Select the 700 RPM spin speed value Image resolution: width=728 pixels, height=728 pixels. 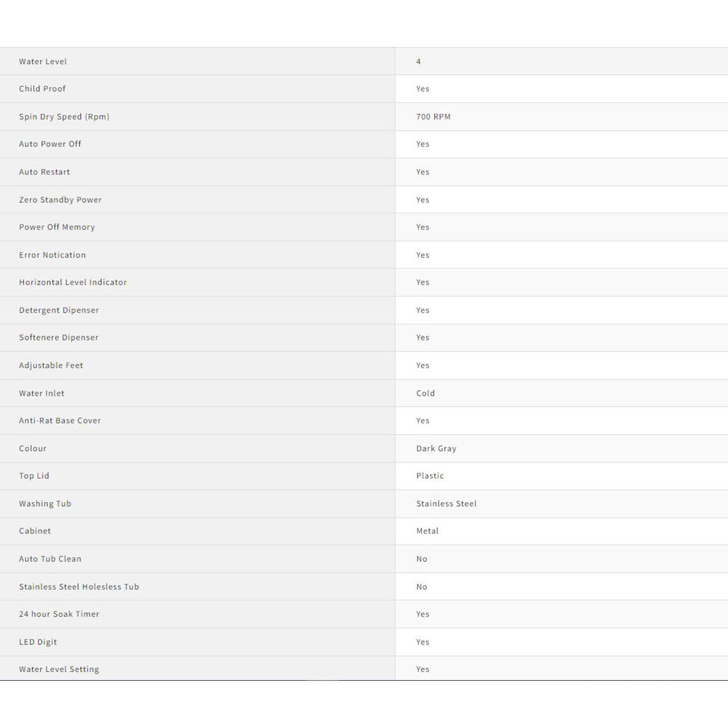(x=433, y=117)
